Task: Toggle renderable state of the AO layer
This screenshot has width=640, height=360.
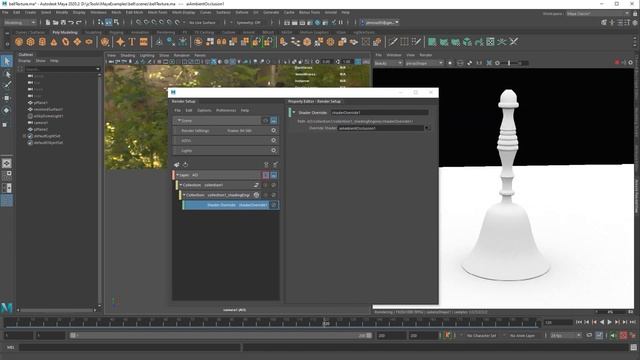Action: pos(273,175)
